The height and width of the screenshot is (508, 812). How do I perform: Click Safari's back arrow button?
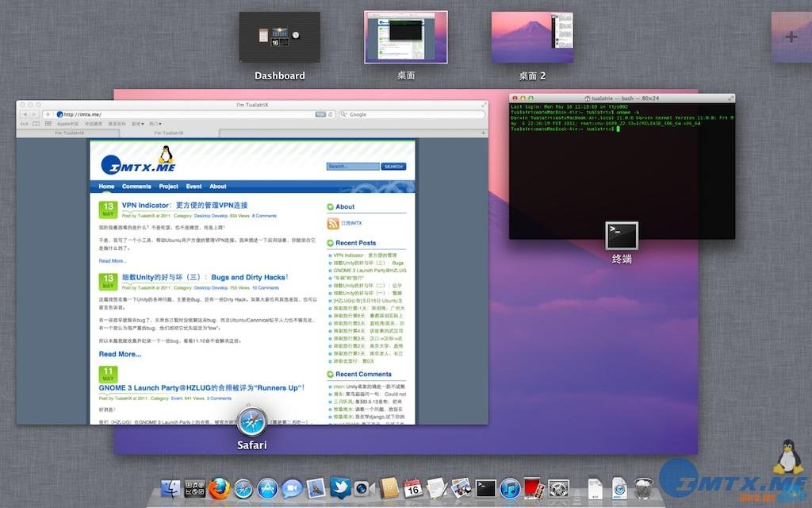click(x=25, y=114)
